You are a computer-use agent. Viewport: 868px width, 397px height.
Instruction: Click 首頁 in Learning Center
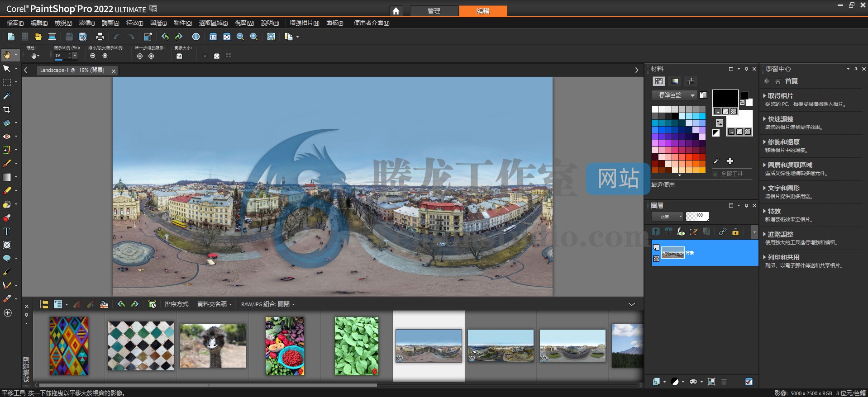point(792,81)
